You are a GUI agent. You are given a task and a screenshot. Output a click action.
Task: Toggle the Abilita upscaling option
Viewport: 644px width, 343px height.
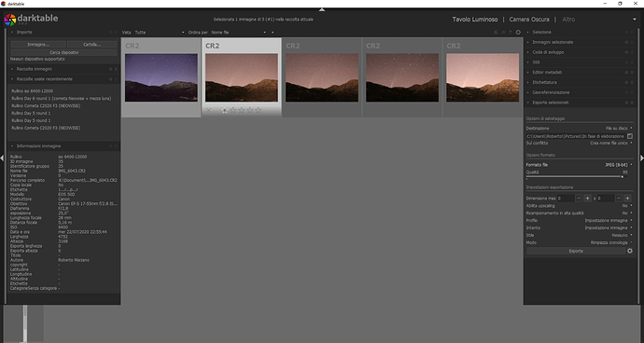click(x=579, y=206)
